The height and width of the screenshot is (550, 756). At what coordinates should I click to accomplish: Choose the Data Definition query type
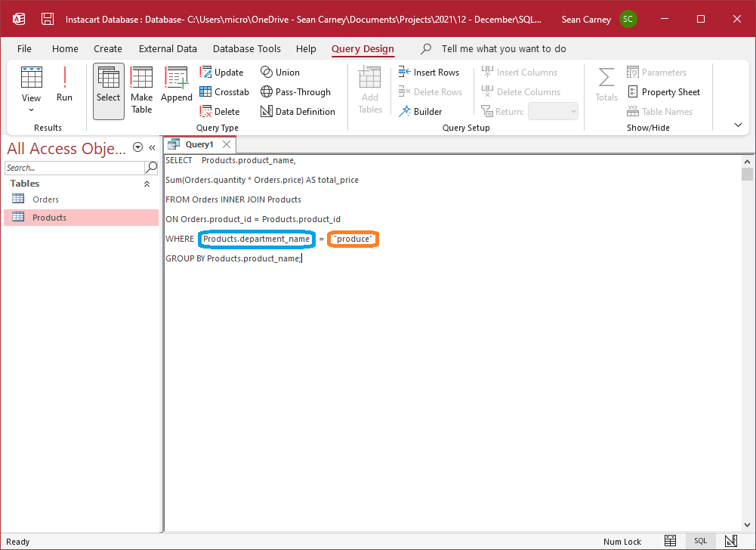click(298, 112)
